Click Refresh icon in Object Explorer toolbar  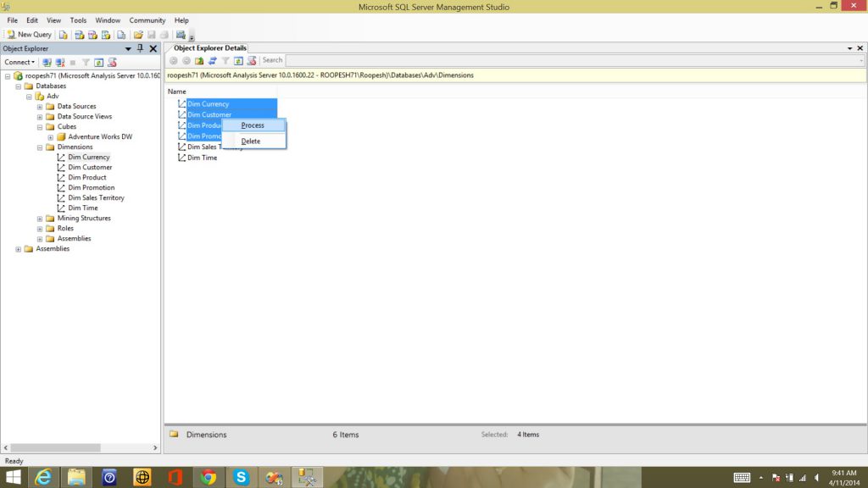click(98, 62)
